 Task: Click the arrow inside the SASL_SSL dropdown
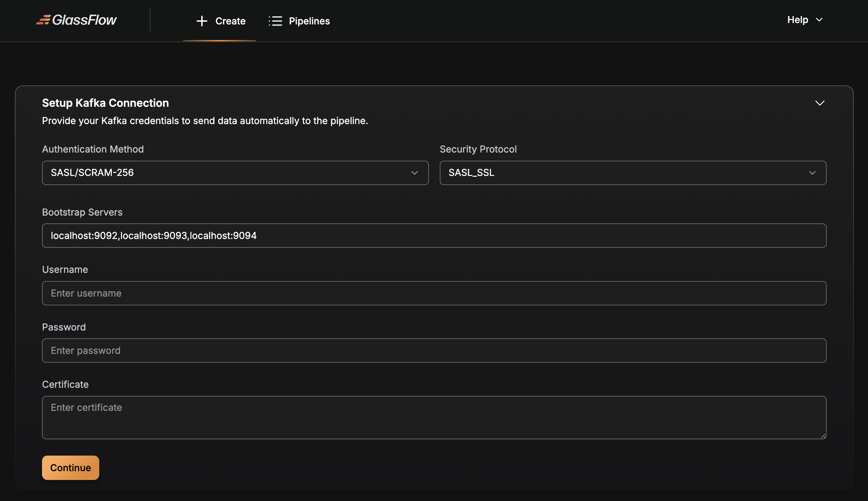[x=812, y=173]
